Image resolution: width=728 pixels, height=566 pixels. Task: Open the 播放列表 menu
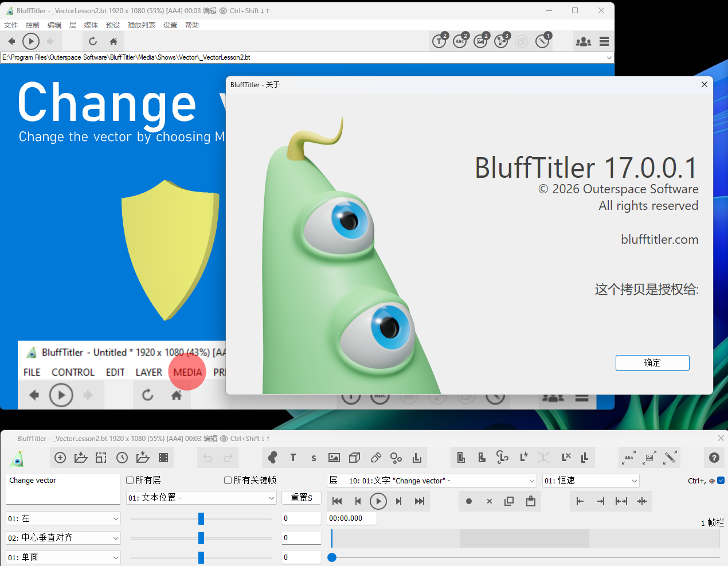[142, 25]
